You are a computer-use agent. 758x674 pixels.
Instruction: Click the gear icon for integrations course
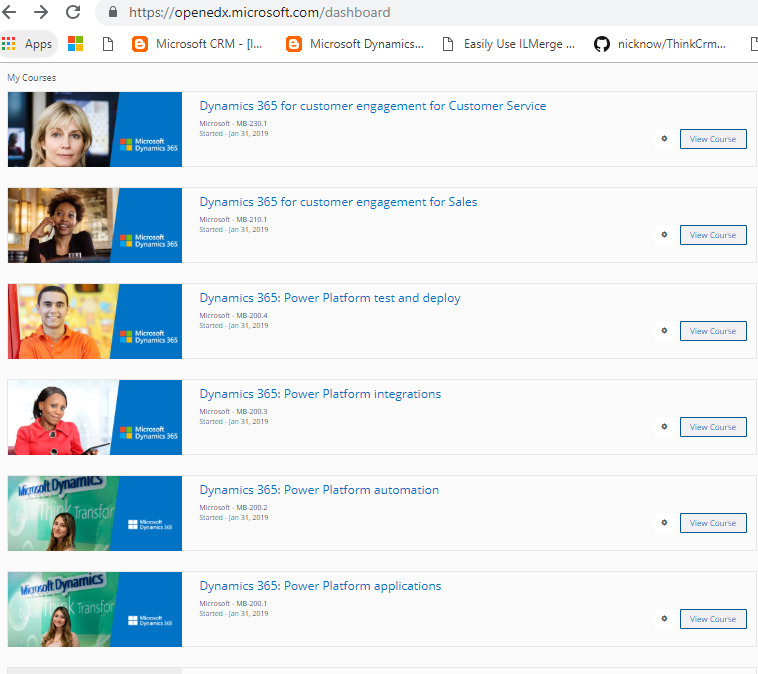pos(664,426)
